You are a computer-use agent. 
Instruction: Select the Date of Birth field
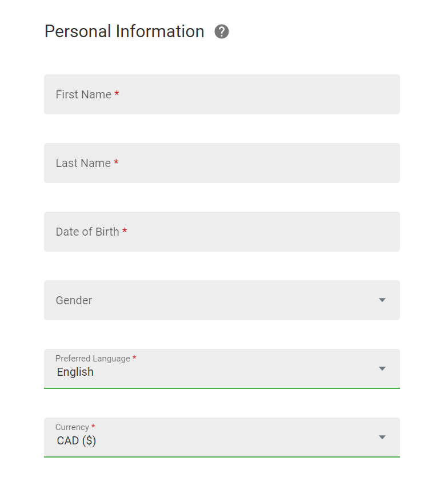tap(222, 232)
